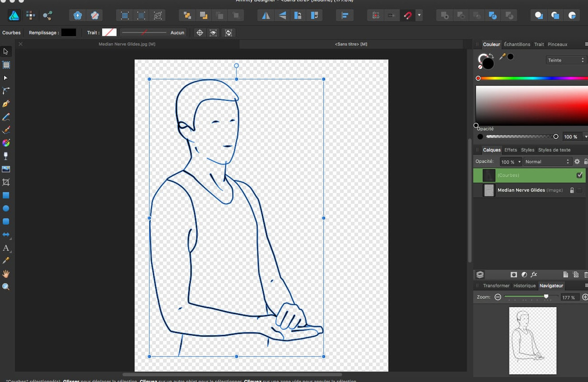Enable visibility of the Median Nerve Glides layer
This screenshot has width=588, height=382.
pos(579,190)
